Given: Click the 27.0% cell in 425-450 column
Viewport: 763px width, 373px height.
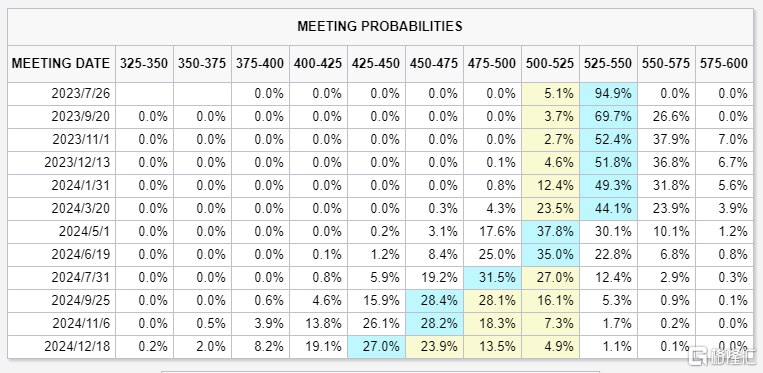Looking at the screenshot, I should pyautogui.click(x=377, y=347).
